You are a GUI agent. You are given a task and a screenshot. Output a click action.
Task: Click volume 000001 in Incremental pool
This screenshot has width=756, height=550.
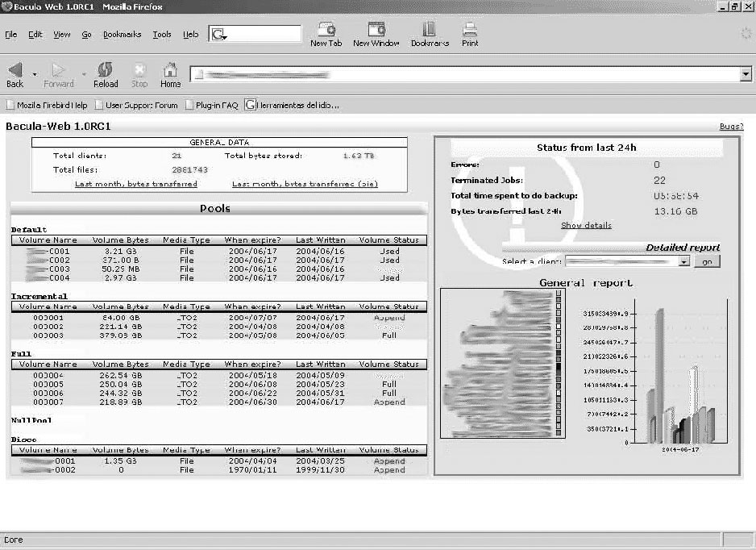(48, 318)
